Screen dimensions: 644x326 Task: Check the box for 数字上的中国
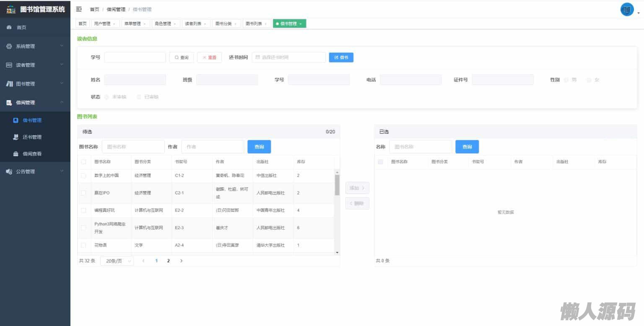[83, 176]
